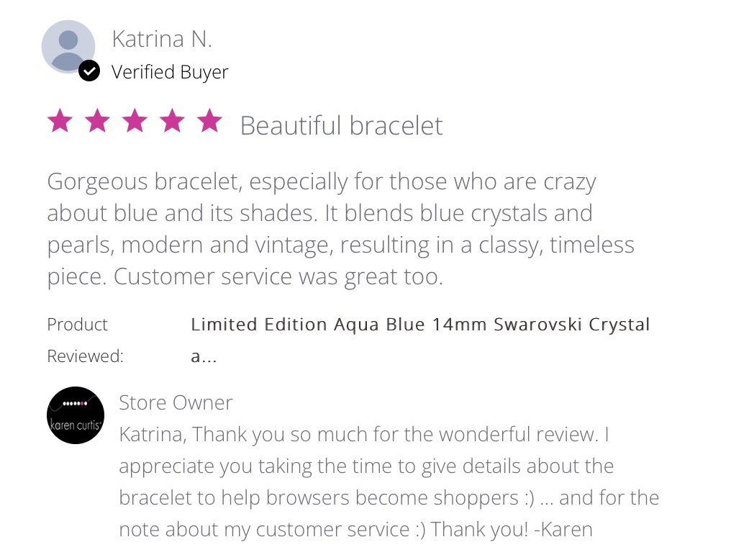Click the verified buyer checkmark badge

coord(89,71)
